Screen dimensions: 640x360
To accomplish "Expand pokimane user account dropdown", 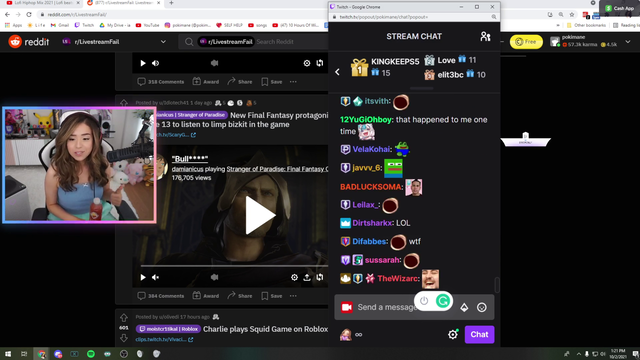I will click(628, 42).
